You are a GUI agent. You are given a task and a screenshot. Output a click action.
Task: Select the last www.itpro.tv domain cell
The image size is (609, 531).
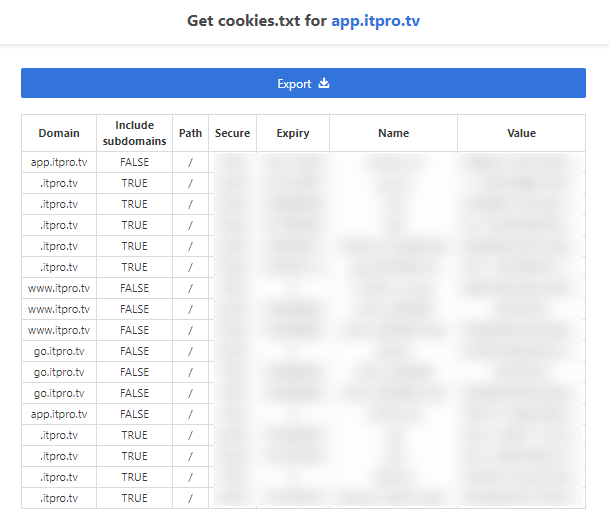[x=59, y=330]
